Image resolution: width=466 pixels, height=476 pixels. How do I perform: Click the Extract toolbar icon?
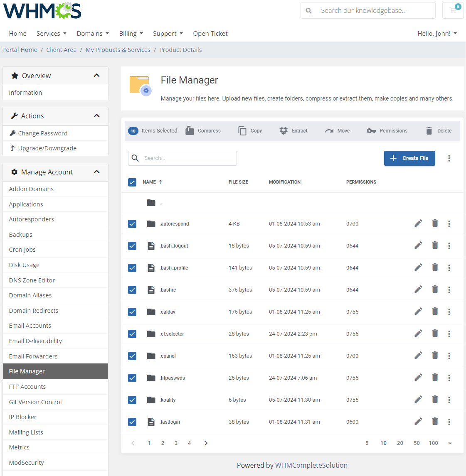tap(284, 130)
